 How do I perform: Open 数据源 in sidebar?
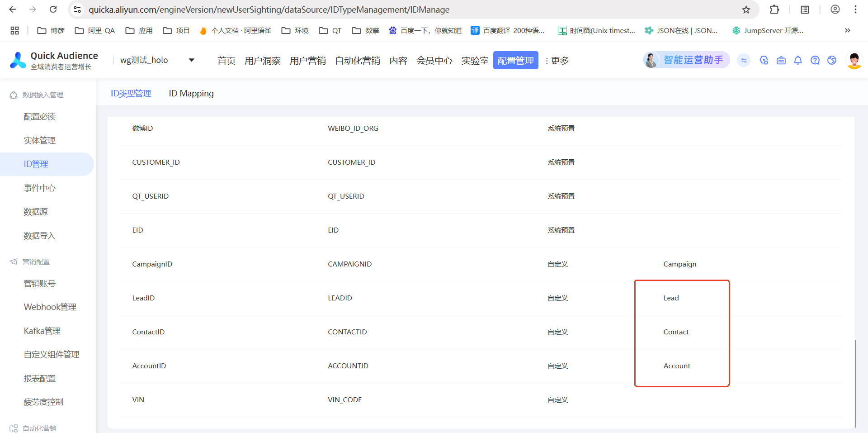click(36, 212)
